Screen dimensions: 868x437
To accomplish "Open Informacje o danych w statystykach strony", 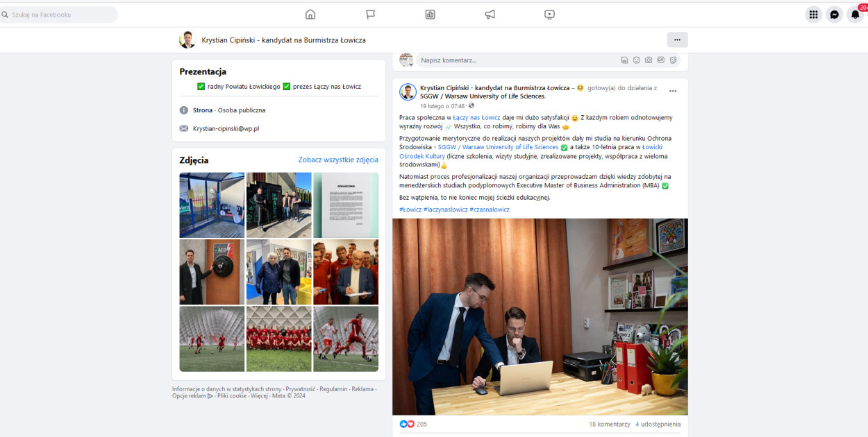I will coord(226,389).
